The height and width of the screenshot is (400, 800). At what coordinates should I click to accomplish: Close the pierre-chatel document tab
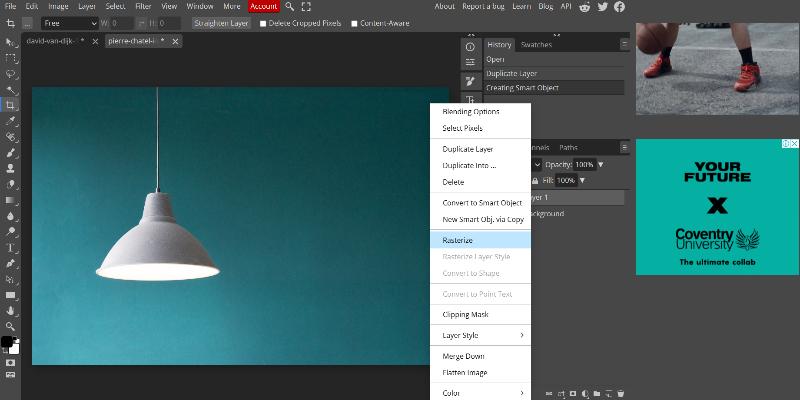[x=175, y=42]
